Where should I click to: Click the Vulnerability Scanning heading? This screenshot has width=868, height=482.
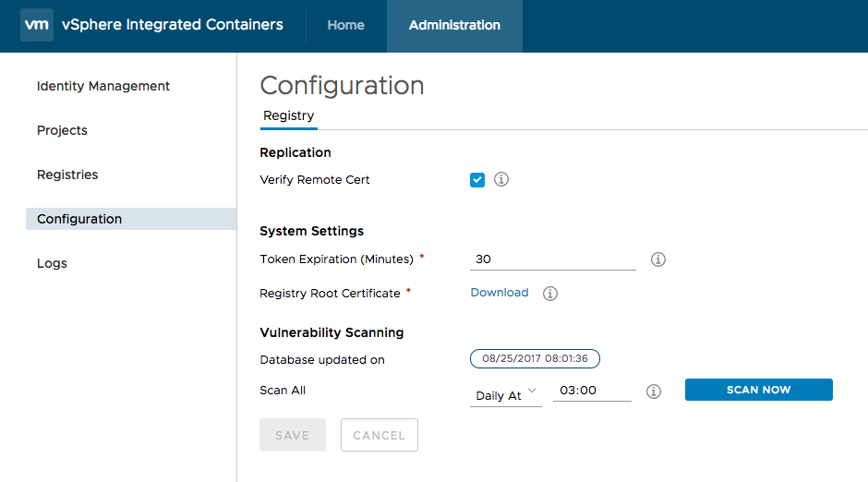point(332,332)
